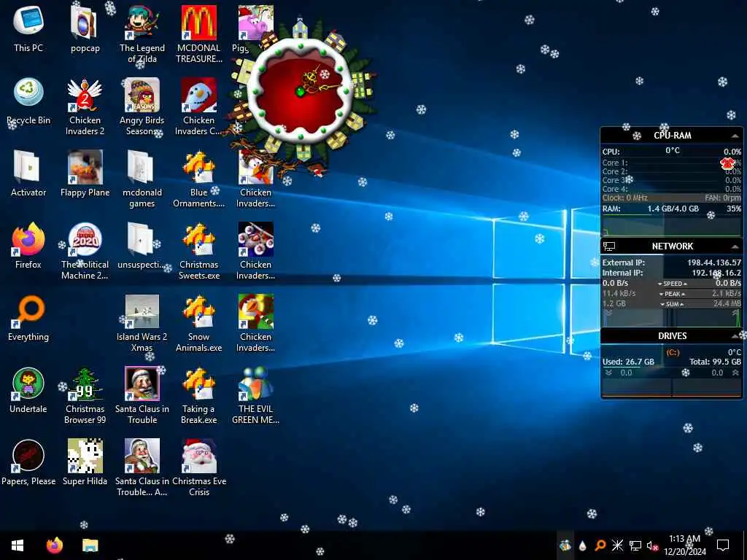Click the External IP value 198.44.136.57
The width and height of the screenshot is (747, 560).
click(x=714, y=262)
